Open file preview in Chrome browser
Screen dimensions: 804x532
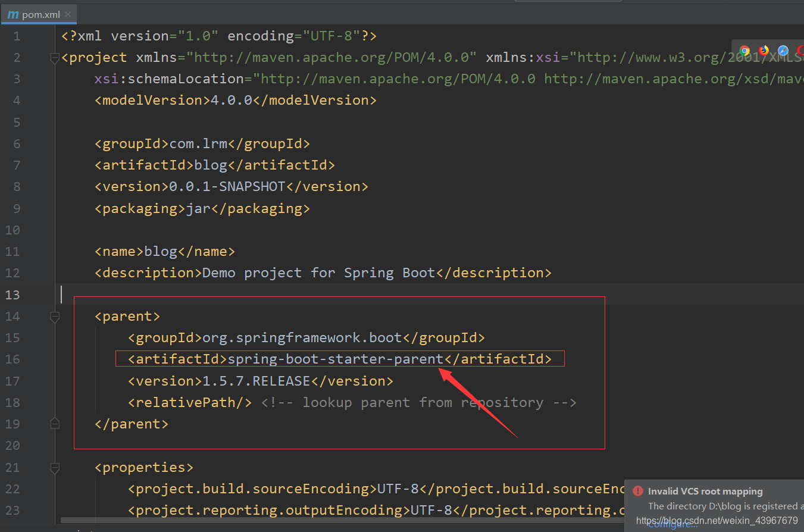click(744, 51)
